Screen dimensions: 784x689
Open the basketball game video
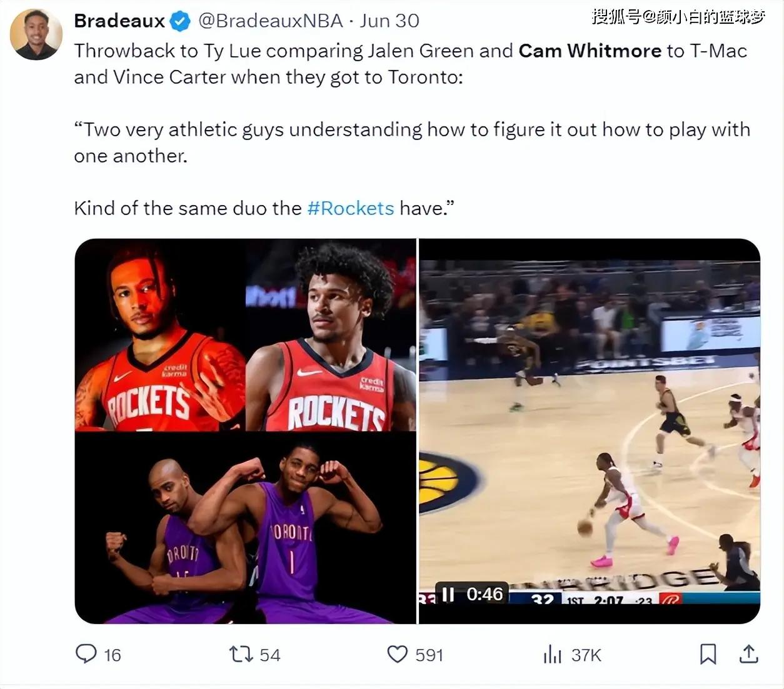coord(590,431)
